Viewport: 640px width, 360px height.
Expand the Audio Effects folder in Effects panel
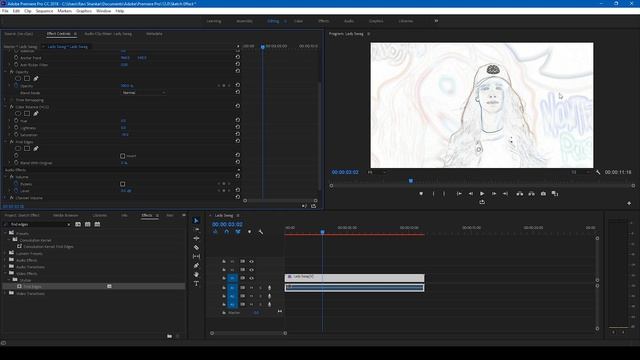coord(5,260)
